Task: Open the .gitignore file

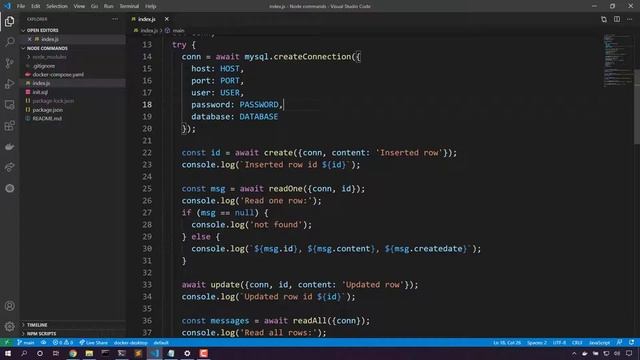Action: pos(43,66)
